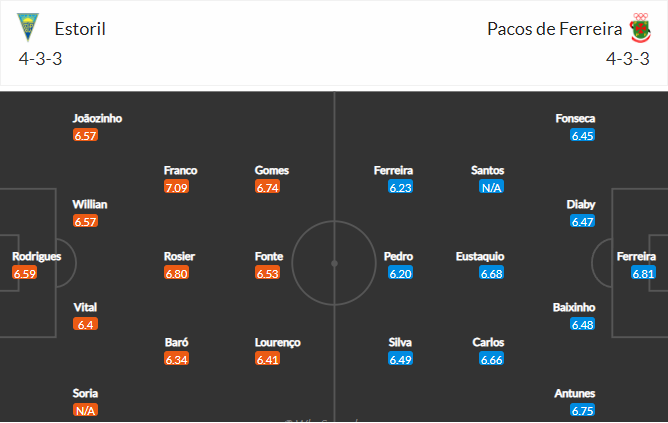Open Eustaquio's 6.68 rating badge
Viewport: 668px width, 423px height.
[491, 273]
